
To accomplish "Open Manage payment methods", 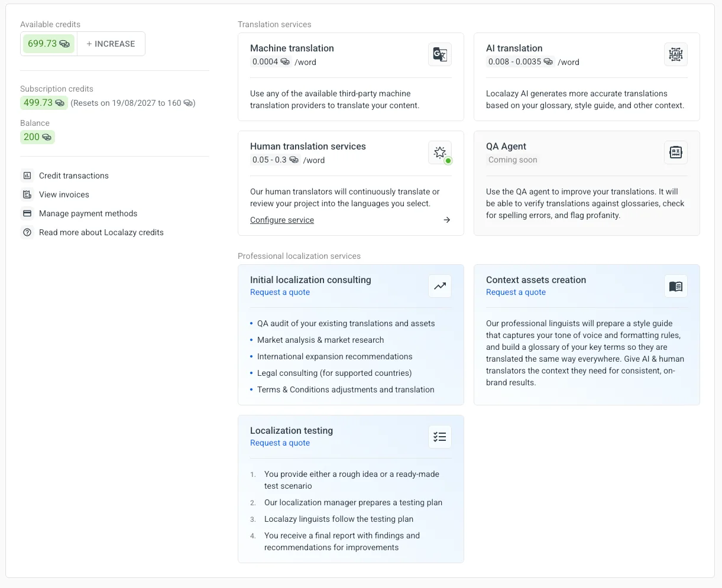I will (x=88, y=213).
